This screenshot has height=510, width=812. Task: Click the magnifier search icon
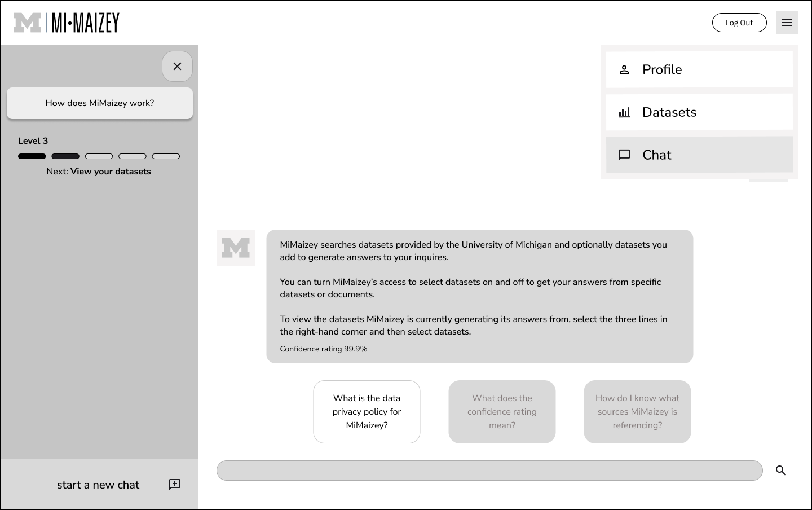pos(781,471)
